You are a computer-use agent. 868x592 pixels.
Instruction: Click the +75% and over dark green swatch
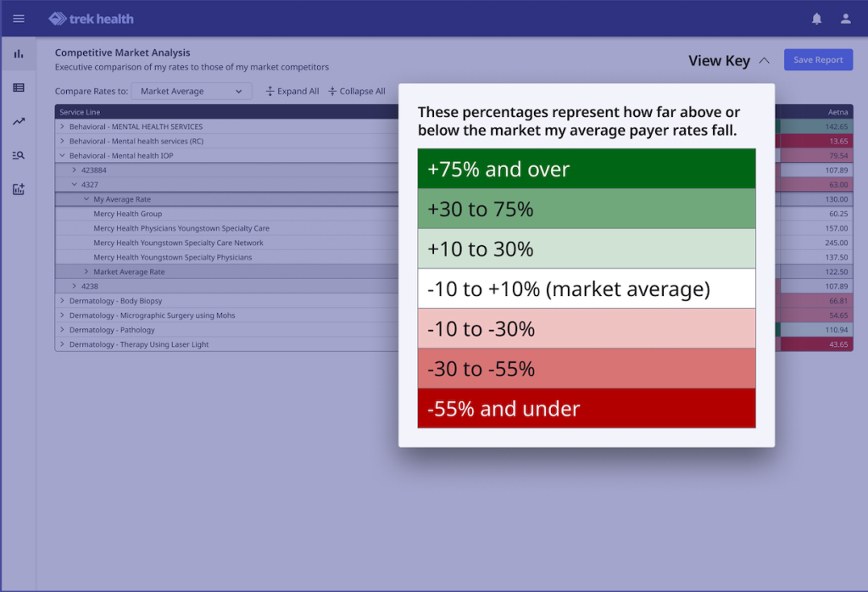[x=586, y=169]
